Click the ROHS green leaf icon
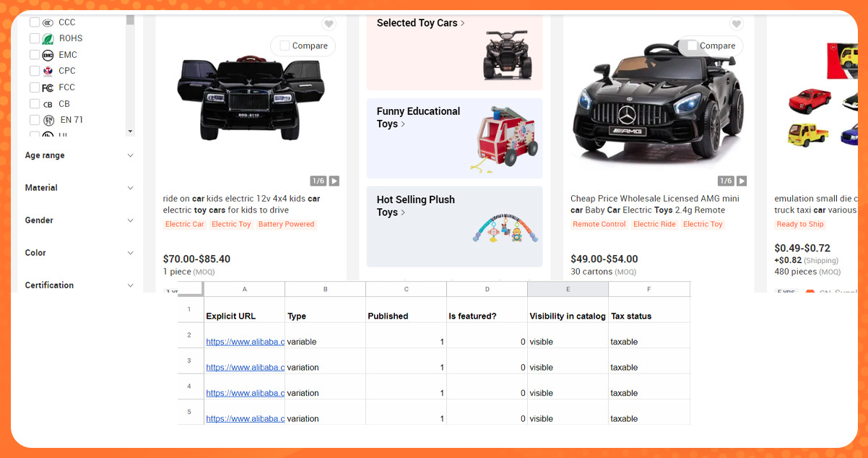 coord(48,38)
